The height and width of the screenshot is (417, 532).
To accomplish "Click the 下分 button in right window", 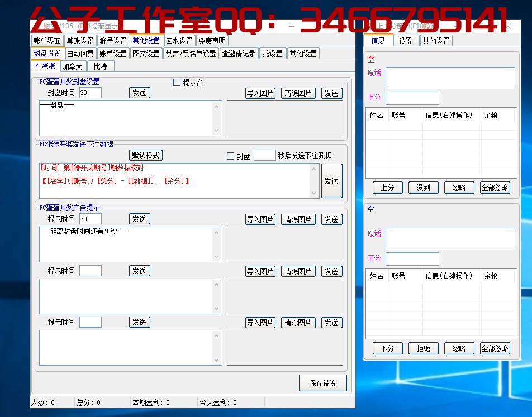I will (387, 348).
